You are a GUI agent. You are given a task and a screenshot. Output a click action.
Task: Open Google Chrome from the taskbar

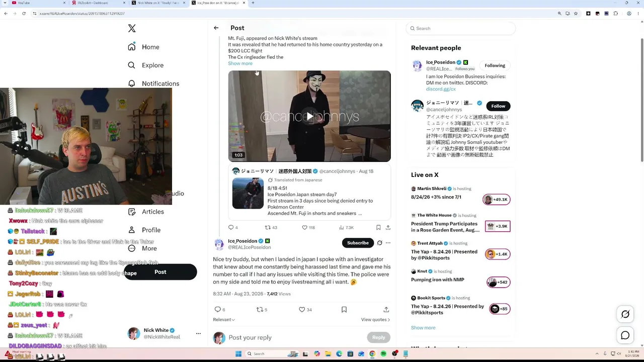coord(372,354)
